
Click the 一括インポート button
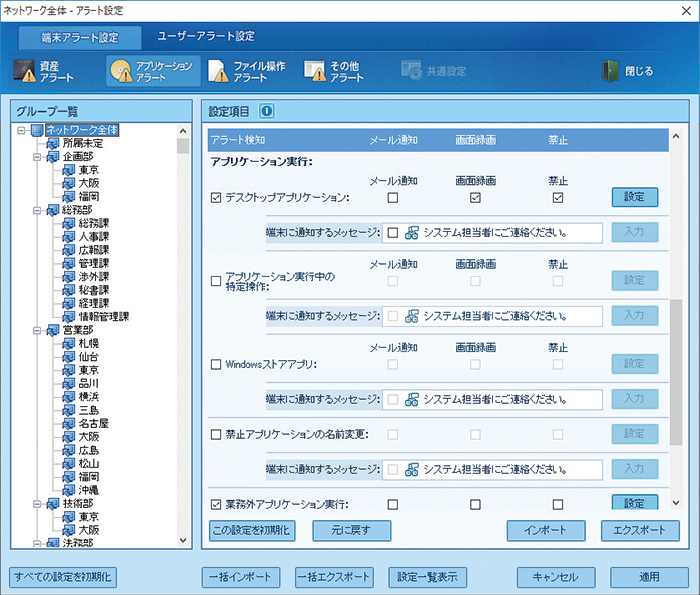[241, 577]
